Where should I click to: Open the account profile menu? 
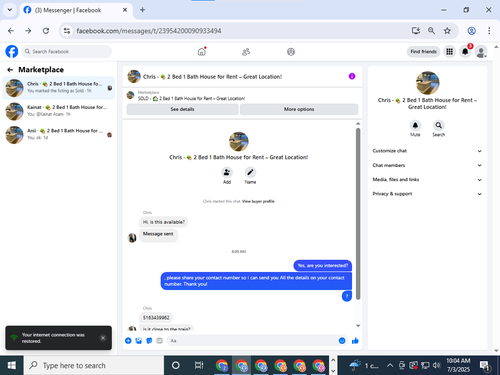coord(481,52)
